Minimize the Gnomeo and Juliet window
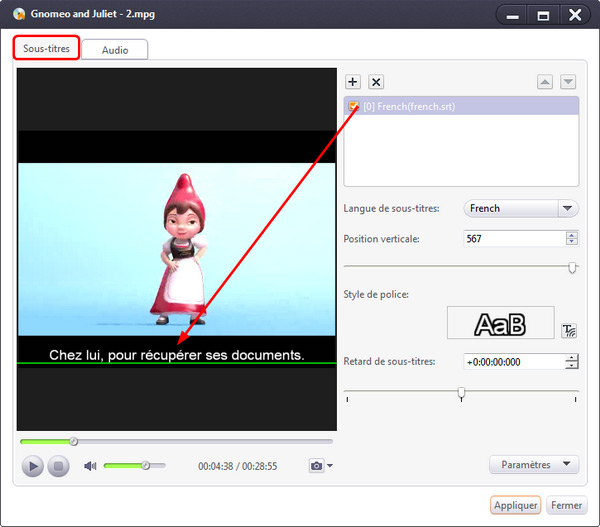This screenshot has height=527, width=600. pos(512,16)
